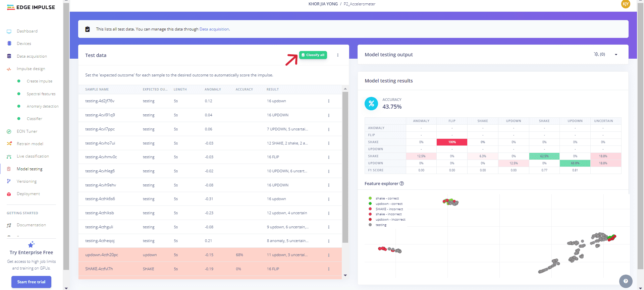The width and height of the screenshot is (644, 290).
Task: Click the Feature explorer help icon
Action: click(402, 184)
